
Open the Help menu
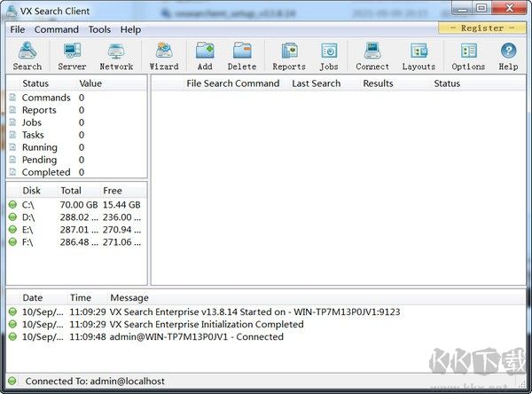click(x=130, y=29)
